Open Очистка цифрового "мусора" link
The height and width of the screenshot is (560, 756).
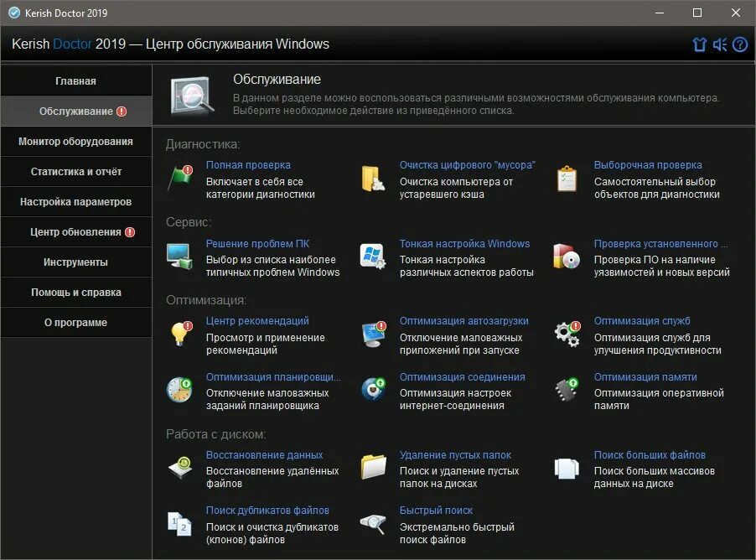pyautogui.click(x=467, y=165)
